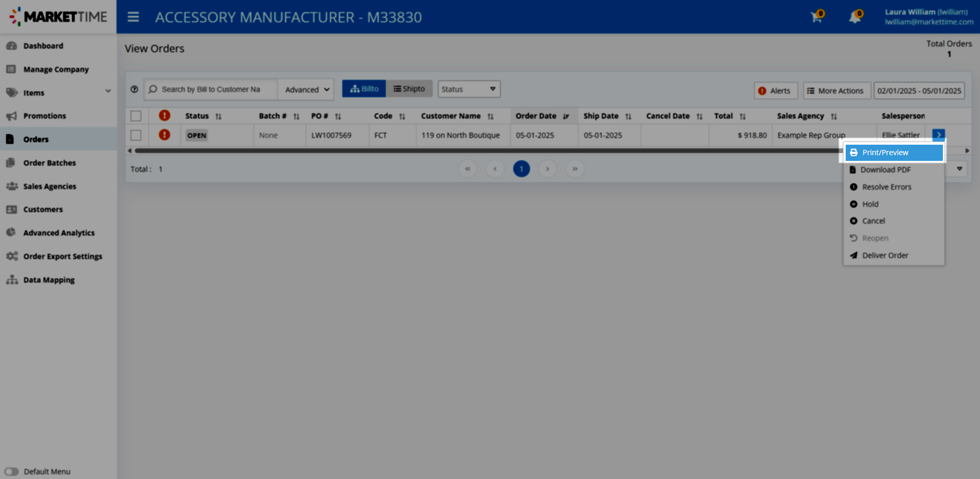Choose Reopen in the actions menu
Image resolution: width=980 pixels, height=479 pixels.
894,238
